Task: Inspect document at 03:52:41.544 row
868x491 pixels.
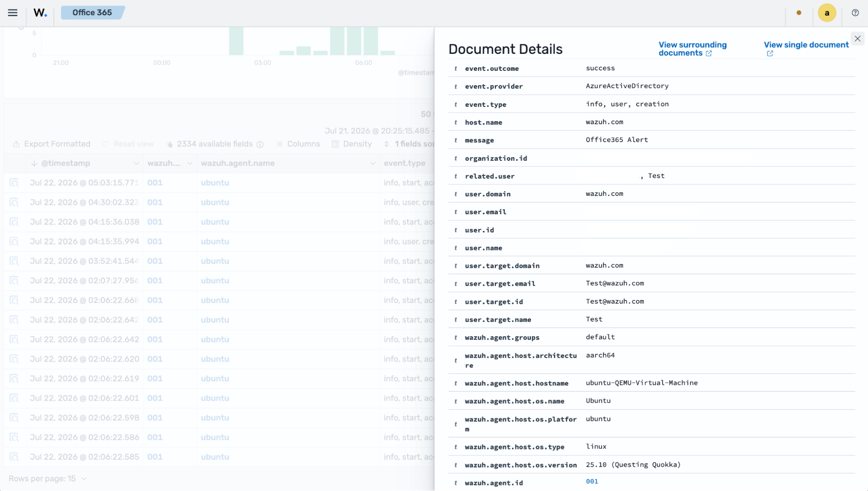Action: (14, 261)
